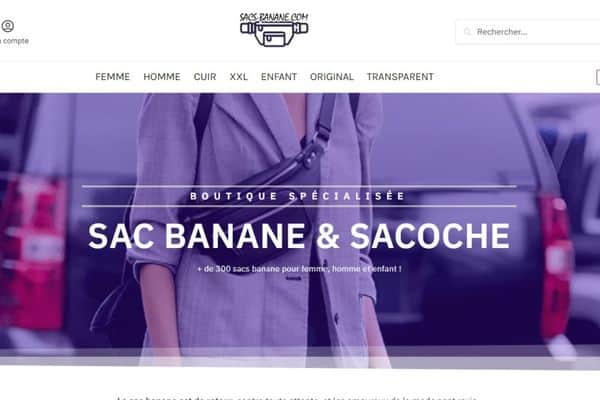Open the ORIGINAL category
The image size is (600, 400).
click(x=332, y=77)
